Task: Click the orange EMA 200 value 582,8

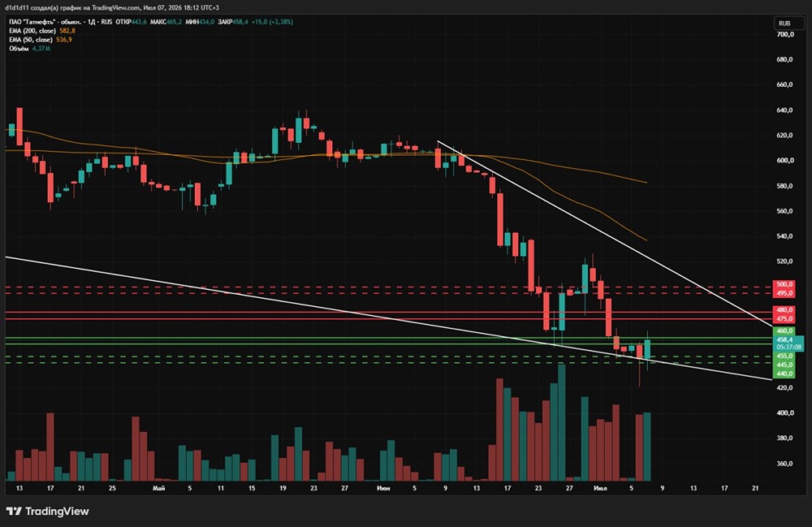Action: 67,31
